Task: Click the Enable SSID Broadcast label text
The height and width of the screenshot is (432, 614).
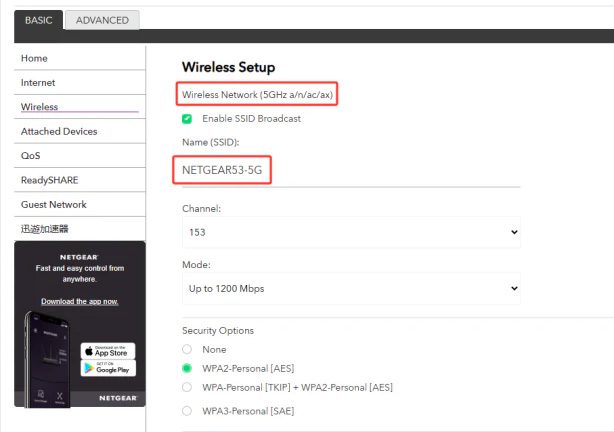Action: pos(251,119)
